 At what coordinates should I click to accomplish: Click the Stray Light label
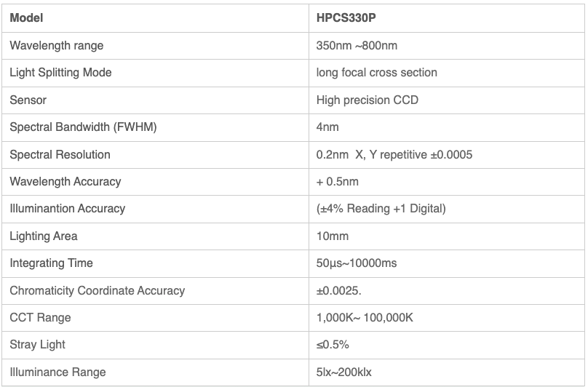tap(38, 345)
